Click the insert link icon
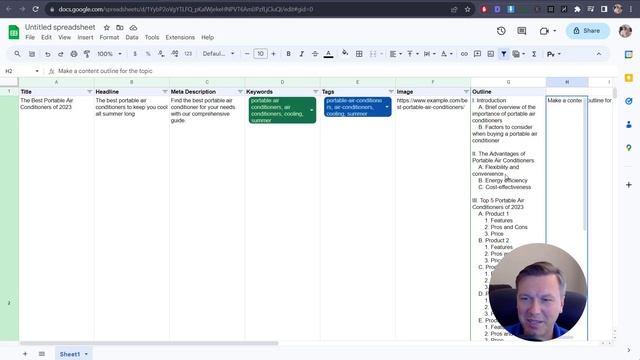The height and width of the screenshot is (360, 640). 464,54
